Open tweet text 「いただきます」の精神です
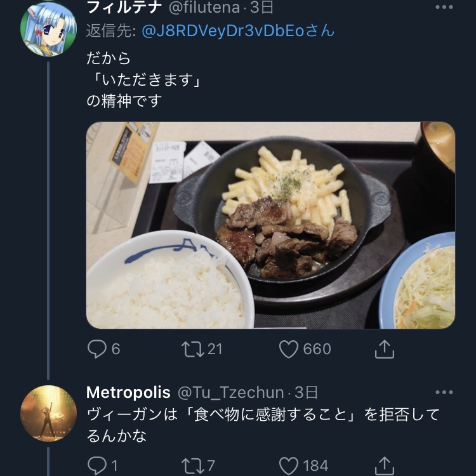The height and width of the screenshot is (476, 476). point(143,80)
